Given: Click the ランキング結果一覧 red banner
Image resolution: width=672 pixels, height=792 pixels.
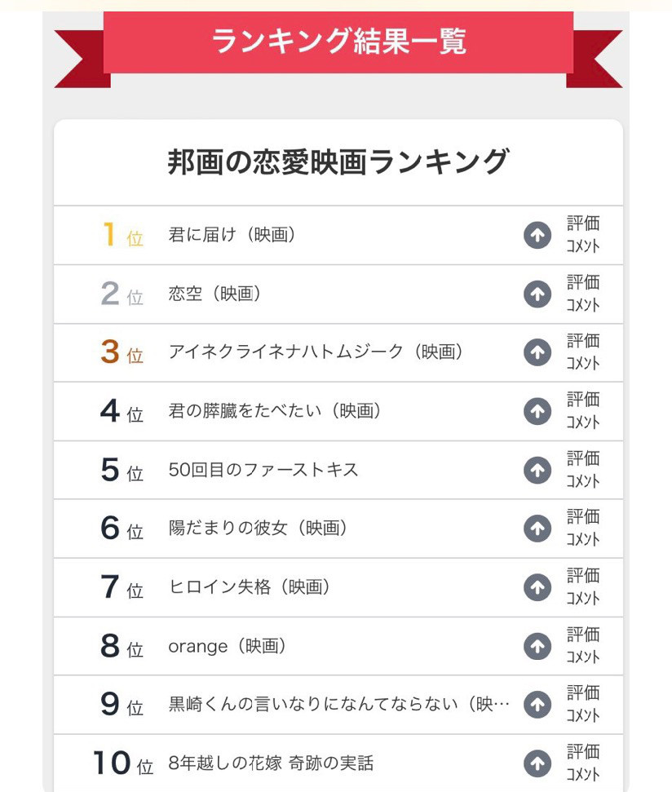Looking at the screenshot, I should coord(338,41).
